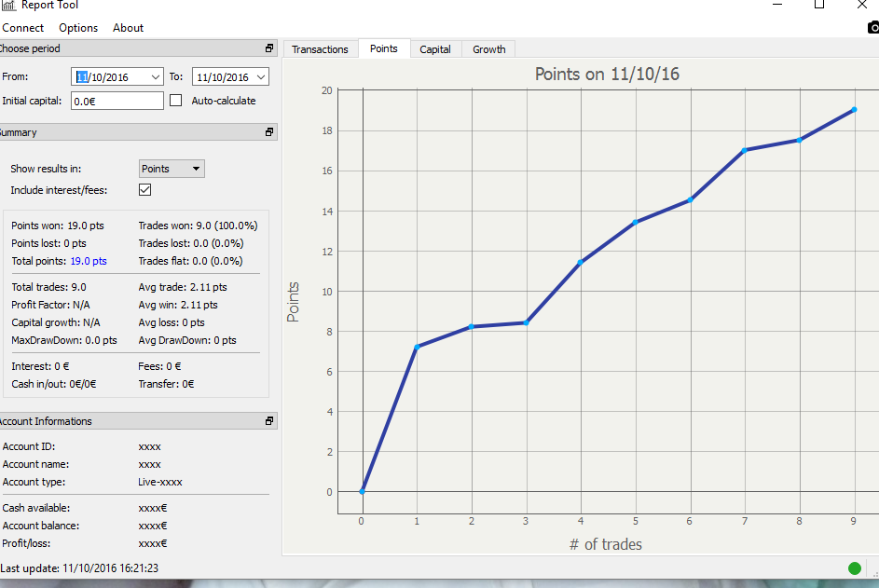Switch to the Capital tab
The image size is (879, 588).
(435, 49)
